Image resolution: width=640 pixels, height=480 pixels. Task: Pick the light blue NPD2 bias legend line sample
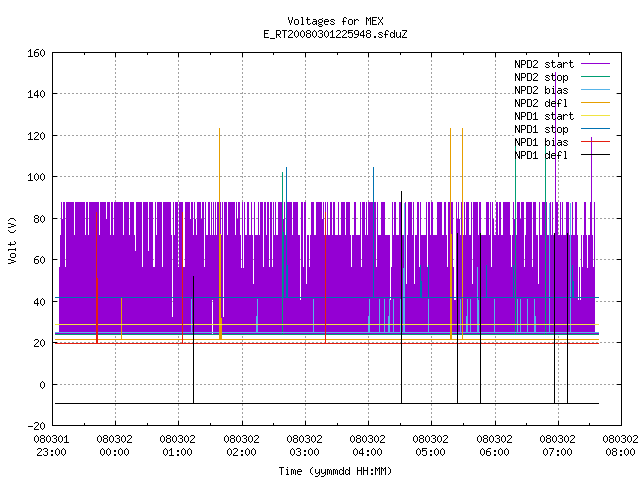point(595,90)
